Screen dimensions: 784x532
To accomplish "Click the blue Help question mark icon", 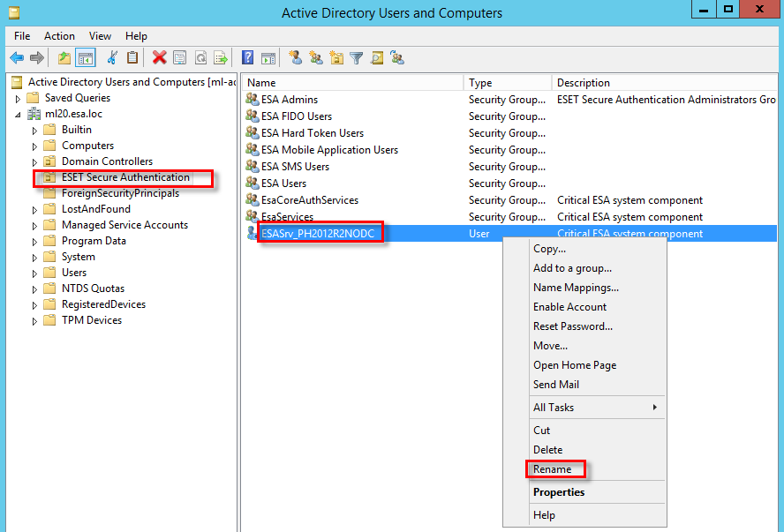I will point(248,58).
